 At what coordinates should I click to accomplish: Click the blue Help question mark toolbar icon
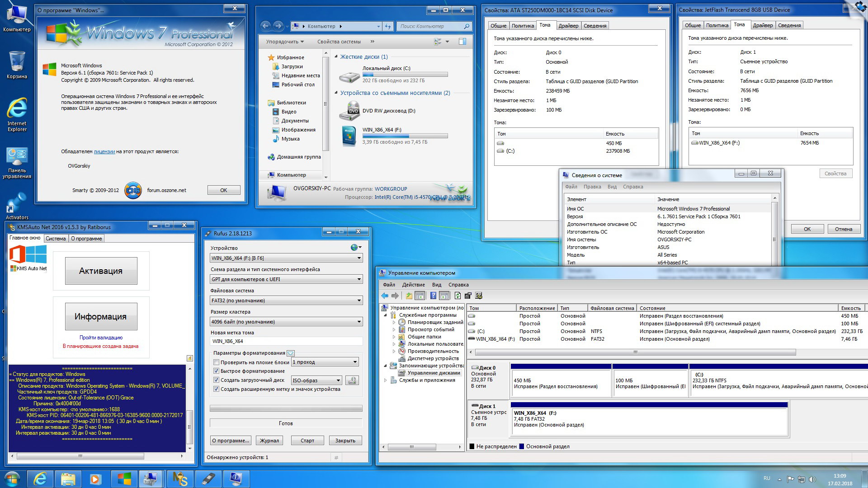point(433,296)
